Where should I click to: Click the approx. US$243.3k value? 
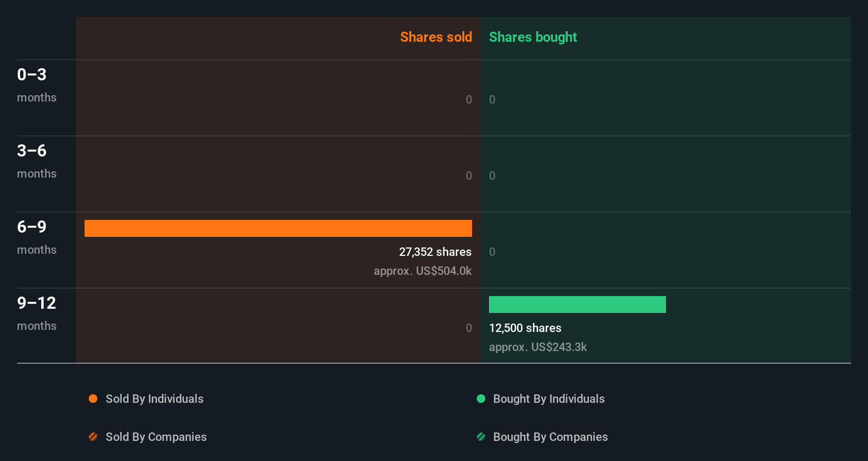[538, 347]
